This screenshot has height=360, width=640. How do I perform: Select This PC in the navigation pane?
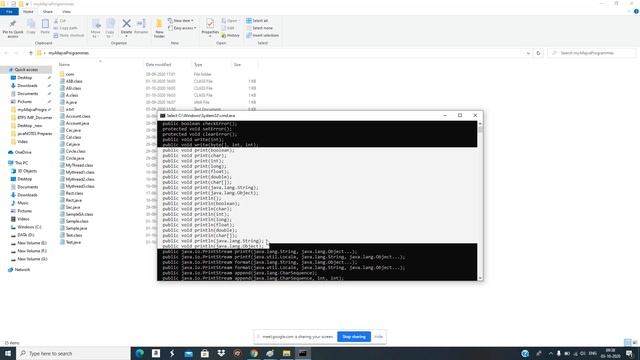[21, 163]
